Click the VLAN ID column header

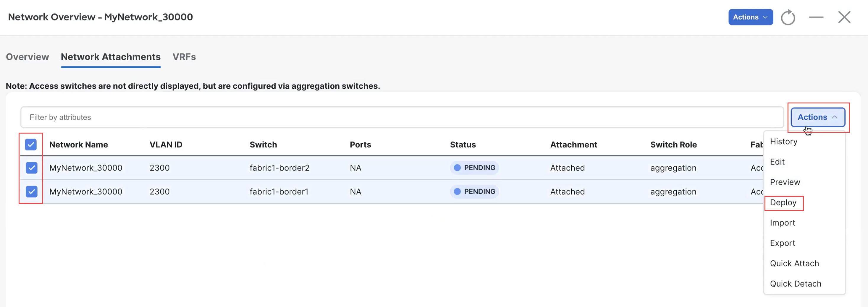coord(166,145)
